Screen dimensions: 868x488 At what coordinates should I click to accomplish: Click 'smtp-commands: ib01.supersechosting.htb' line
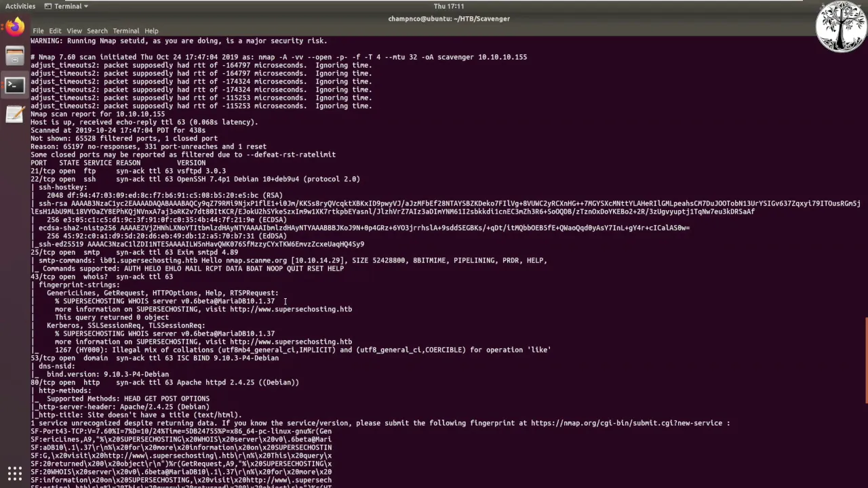(289, 260)
